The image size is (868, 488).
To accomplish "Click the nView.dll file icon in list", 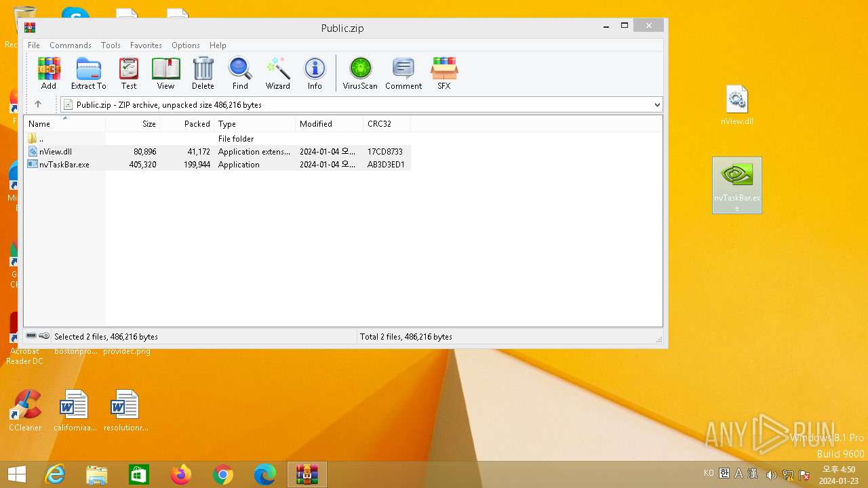I will click(x=33, y=151).
